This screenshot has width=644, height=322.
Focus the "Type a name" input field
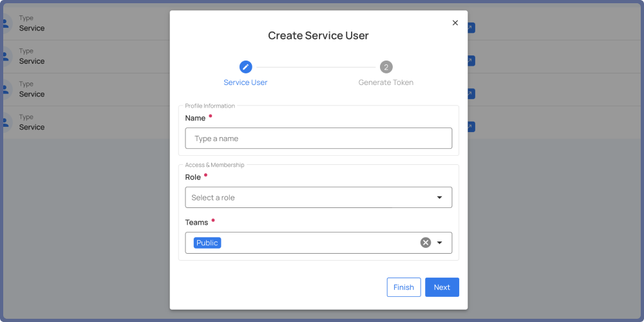click(318, 138)
